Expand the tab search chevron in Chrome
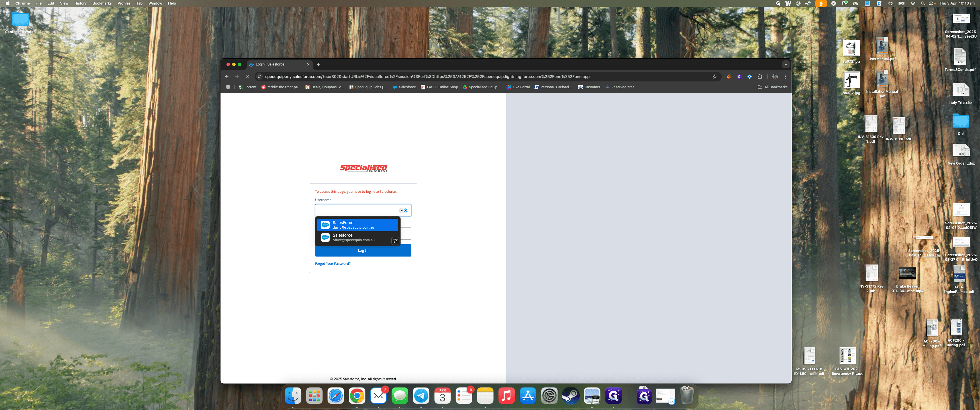The width and height of the screenshot is (980, 410). coord(786,64)
